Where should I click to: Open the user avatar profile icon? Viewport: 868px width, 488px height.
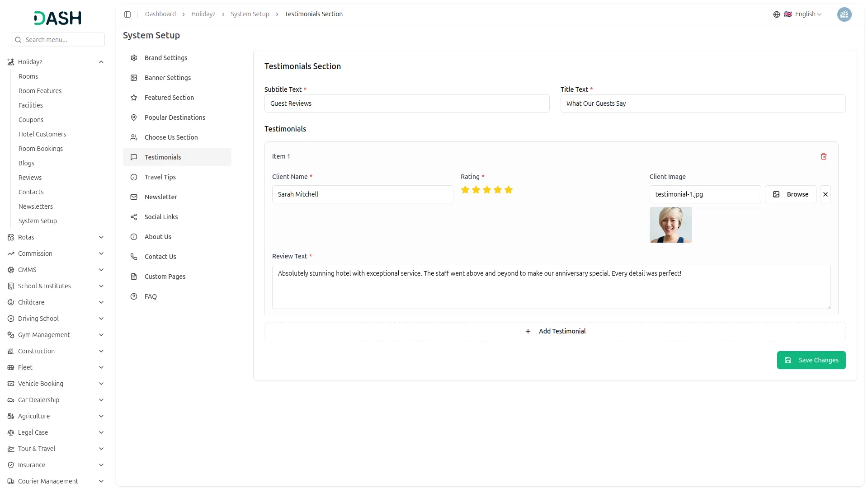[x=844, y=14]
